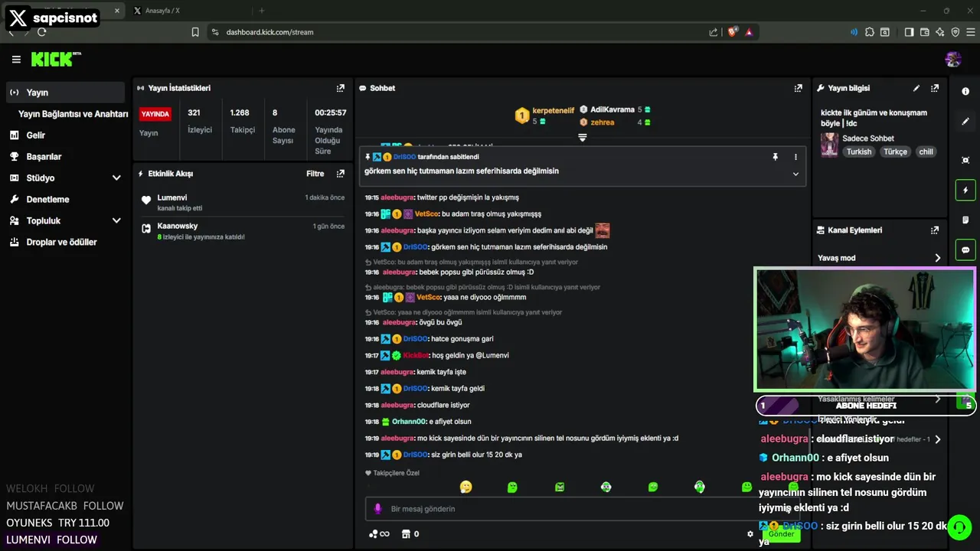Click the screen capture icon in right rail

[x=965, y=160]
